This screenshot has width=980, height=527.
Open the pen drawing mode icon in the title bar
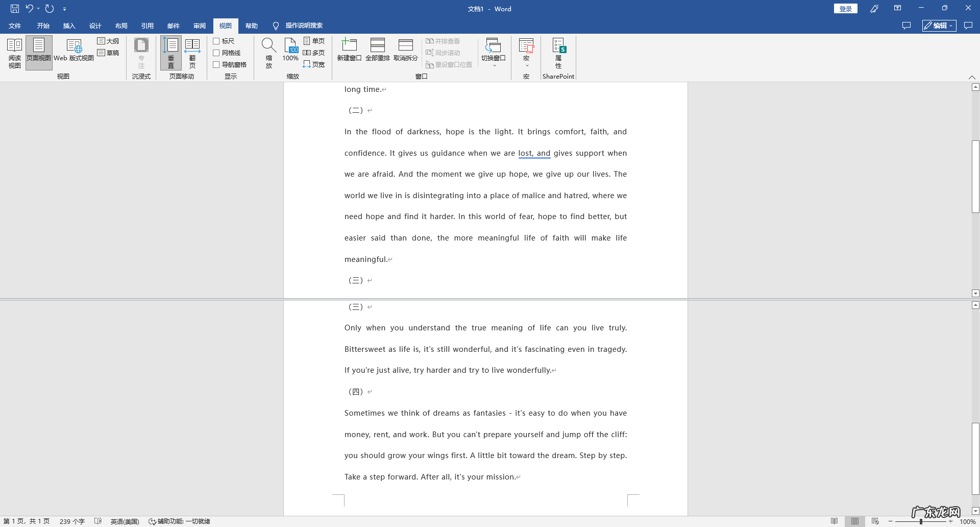click(x=874, y=9)
